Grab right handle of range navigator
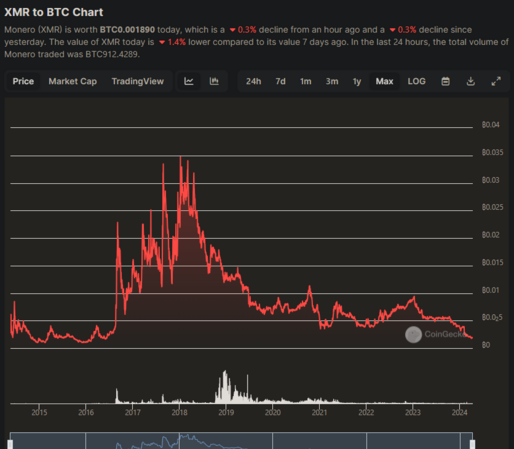 point(472,444)
